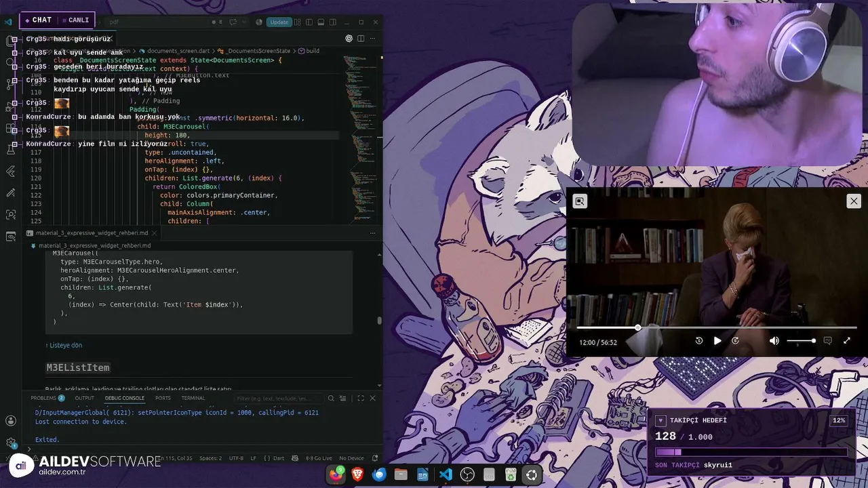Open the status bar notifications bell
Image resolution: width=868 pixels, height=488 pixels.
[374, 458]
